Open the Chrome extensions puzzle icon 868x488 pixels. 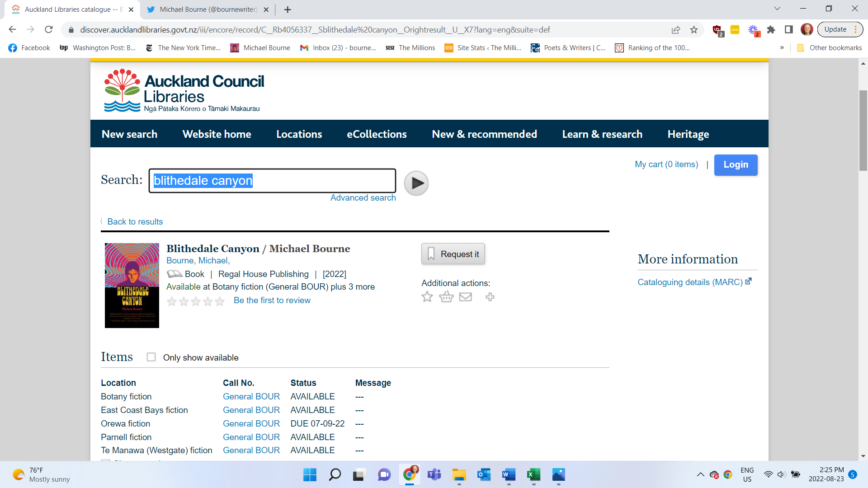(771, 30)
